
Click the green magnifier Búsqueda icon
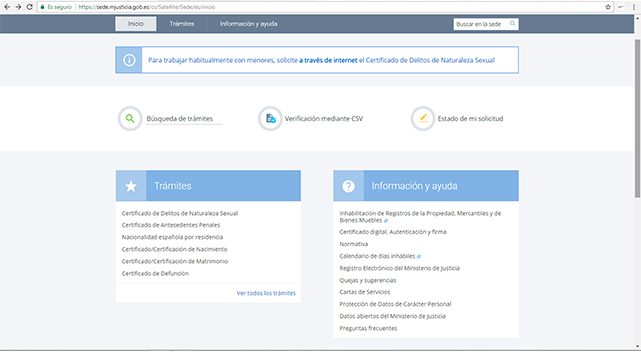[130, 119]
